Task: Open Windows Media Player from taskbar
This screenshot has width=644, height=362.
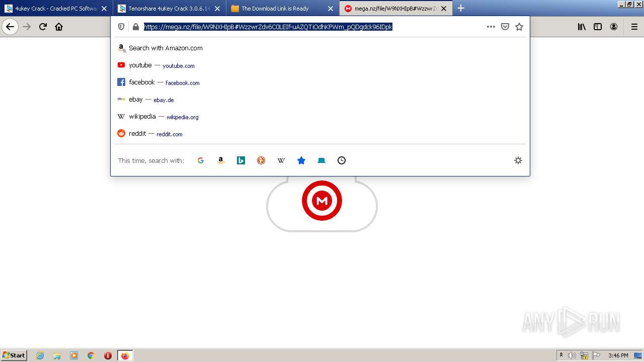Action: 74,355
